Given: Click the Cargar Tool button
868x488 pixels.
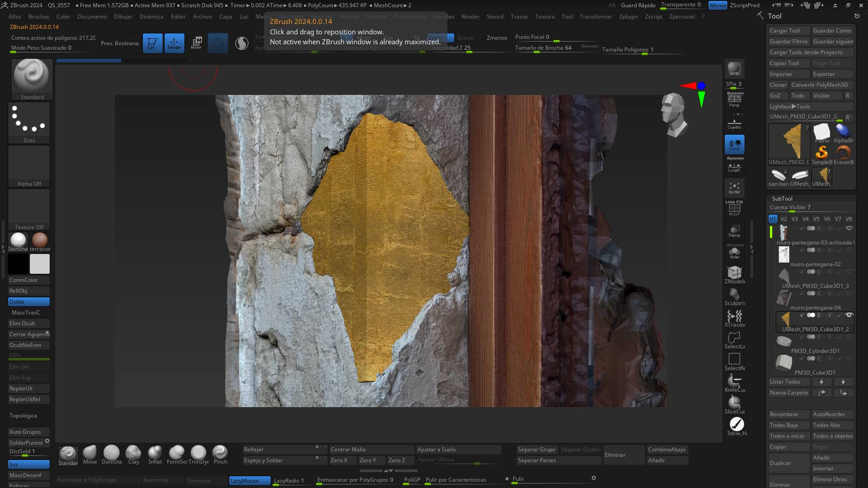Looking at the screenshot, I should point(788,31).
